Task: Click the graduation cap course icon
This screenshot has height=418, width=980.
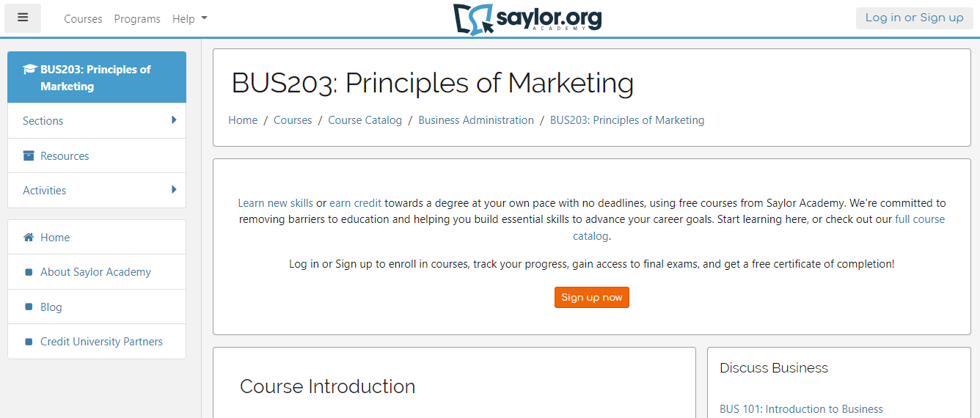Action: (x=29, y=70)
